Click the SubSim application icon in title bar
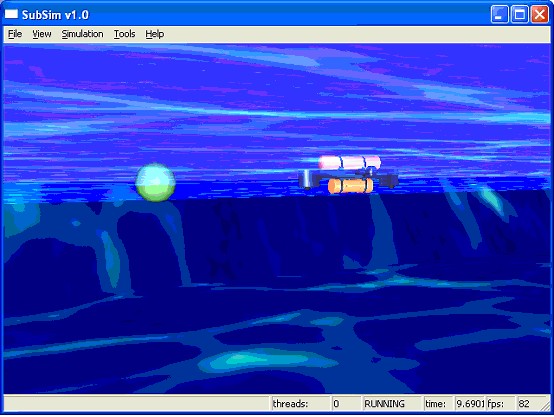This screenshot has height=417, width=554. point(11,14)
